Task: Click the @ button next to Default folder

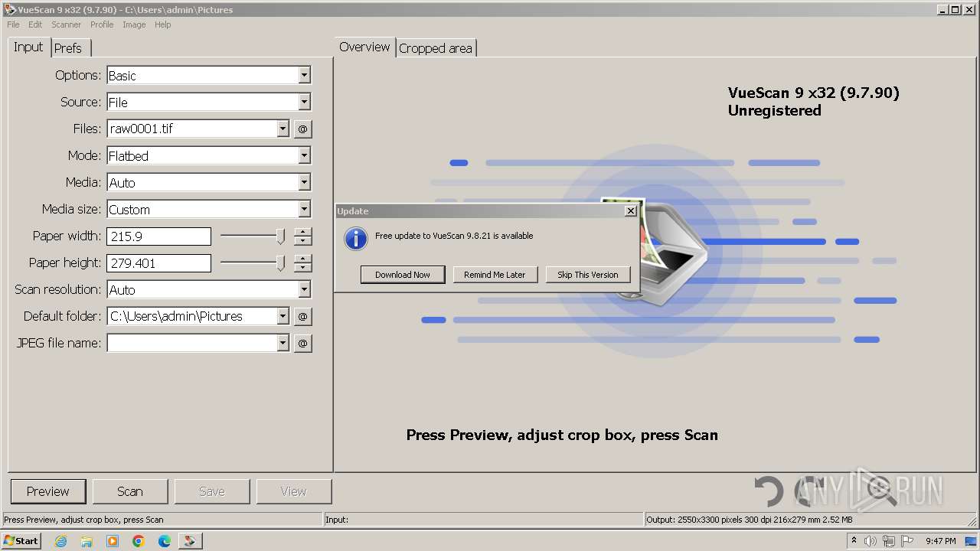Action: 302,317
